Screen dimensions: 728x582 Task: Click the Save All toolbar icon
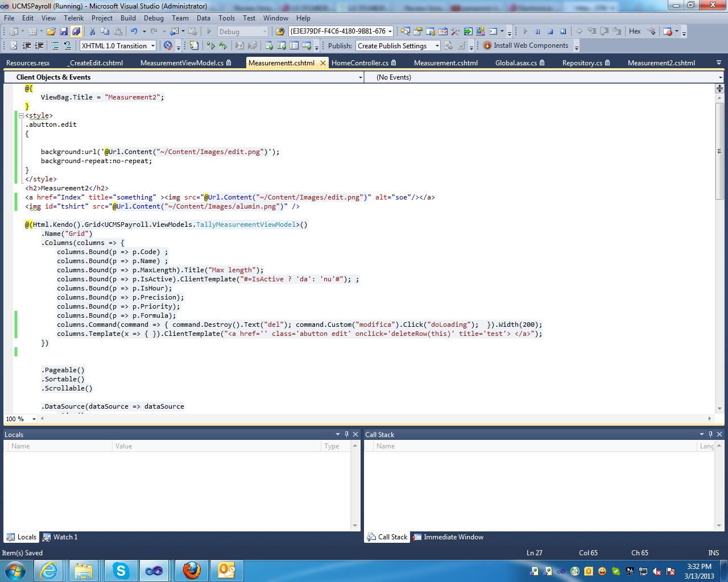[76, 32]
